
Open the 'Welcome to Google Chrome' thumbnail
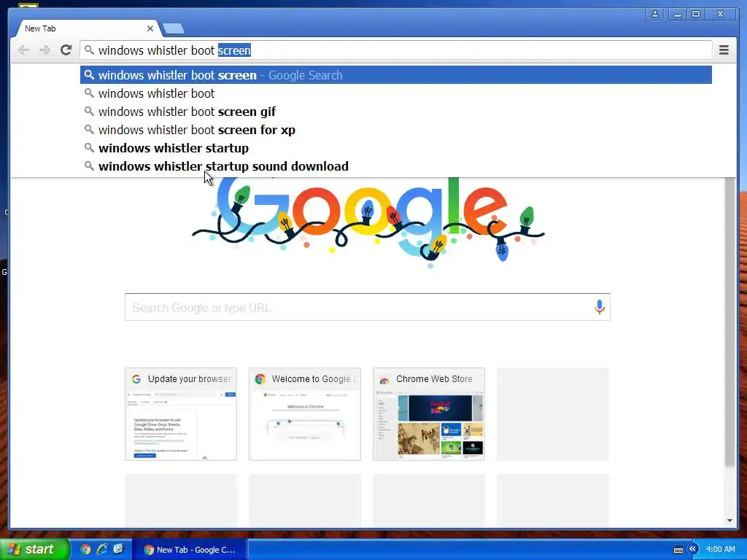coord(305,414)
